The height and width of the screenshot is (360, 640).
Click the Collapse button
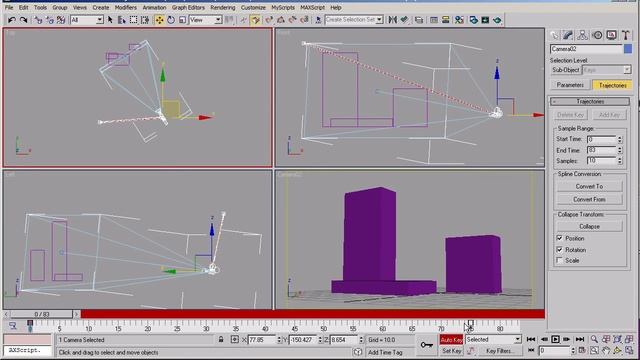[x=589, y=226]
